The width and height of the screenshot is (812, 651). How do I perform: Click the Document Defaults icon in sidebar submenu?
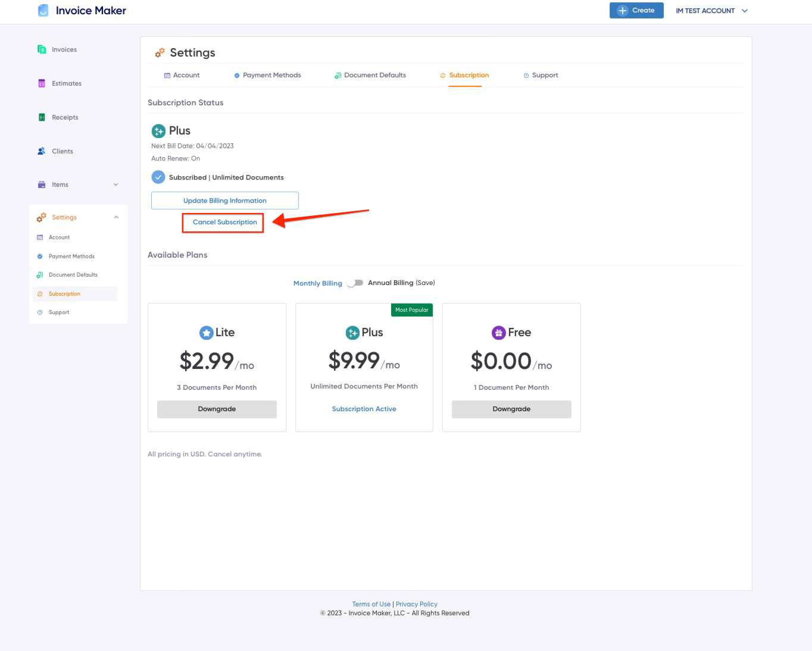[40, 275]
